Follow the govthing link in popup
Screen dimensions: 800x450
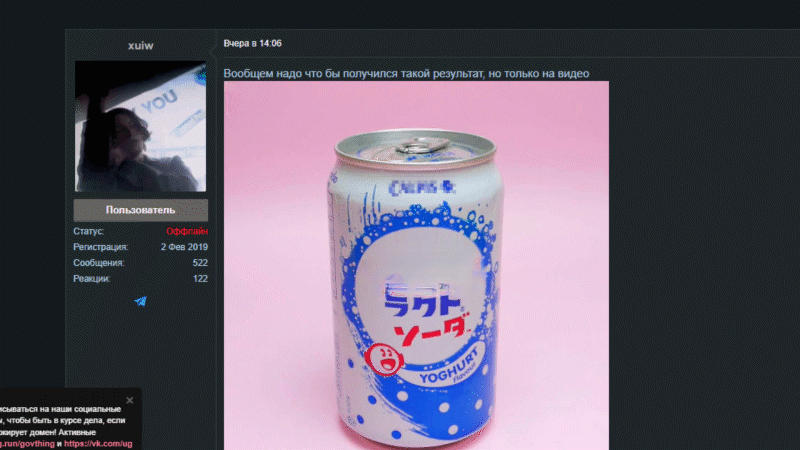point(27,444)
